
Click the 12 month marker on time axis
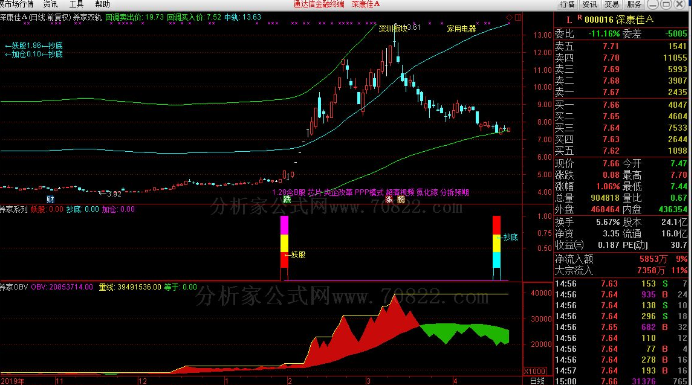(x=142, y=381)
